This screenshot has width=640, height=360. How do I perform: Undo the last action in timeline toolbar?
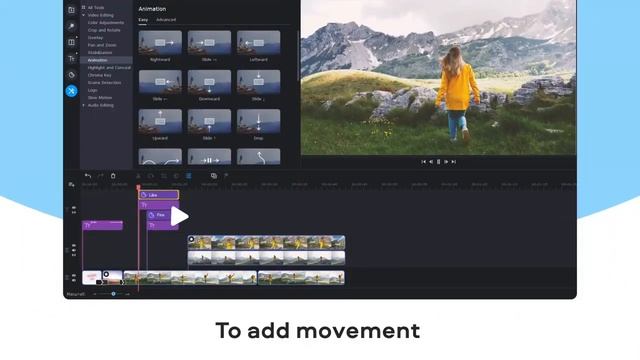coord(88,176)
